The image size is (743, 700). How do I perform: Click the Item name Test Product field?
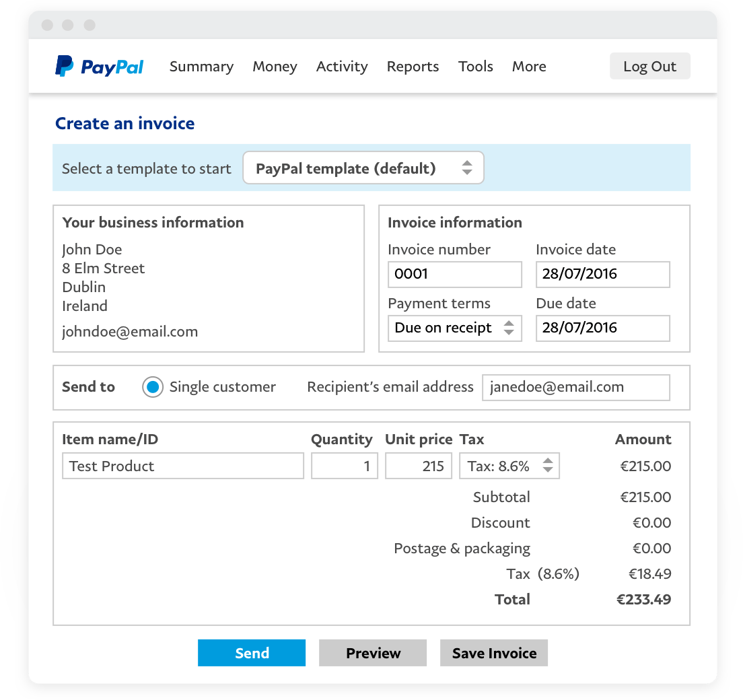click(182, 466)
